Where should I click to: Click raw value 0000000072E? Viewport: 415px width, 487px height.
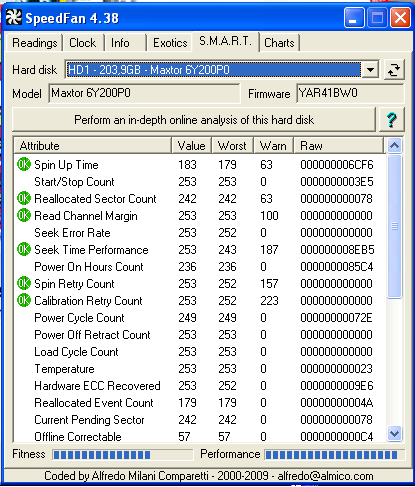[336, 318]
